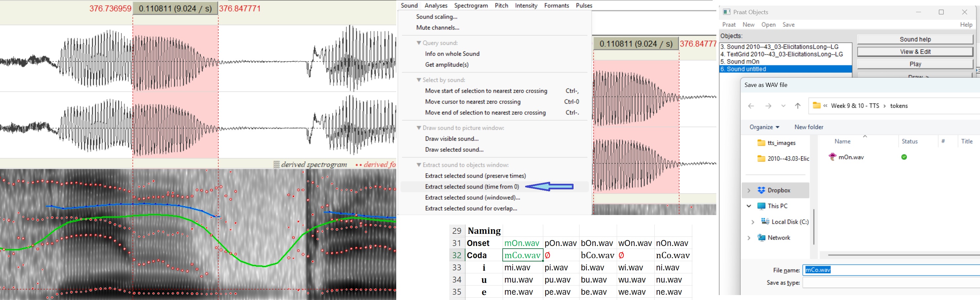Open the Network location
980x300 pixels.
point(778,238)
